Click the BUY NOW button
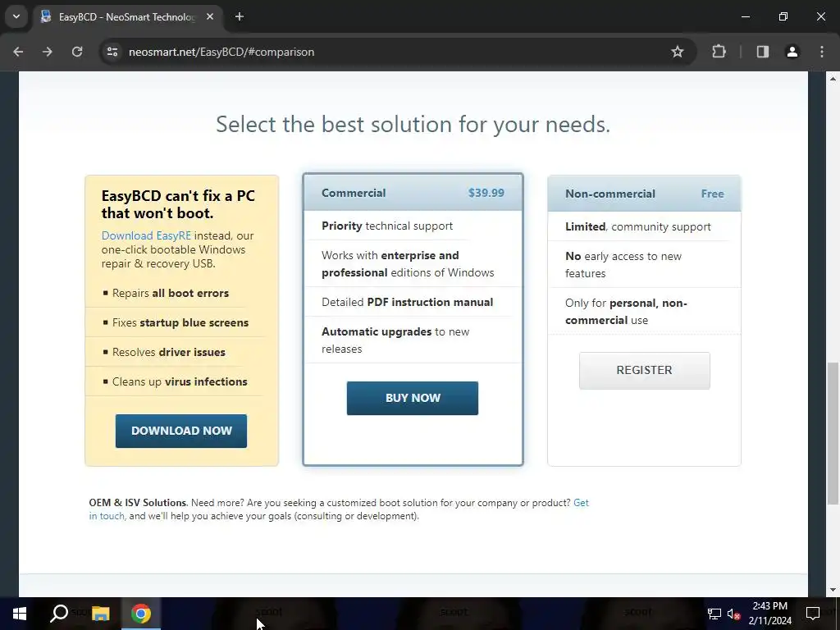The image size is (840, 630). pos(413,398)
